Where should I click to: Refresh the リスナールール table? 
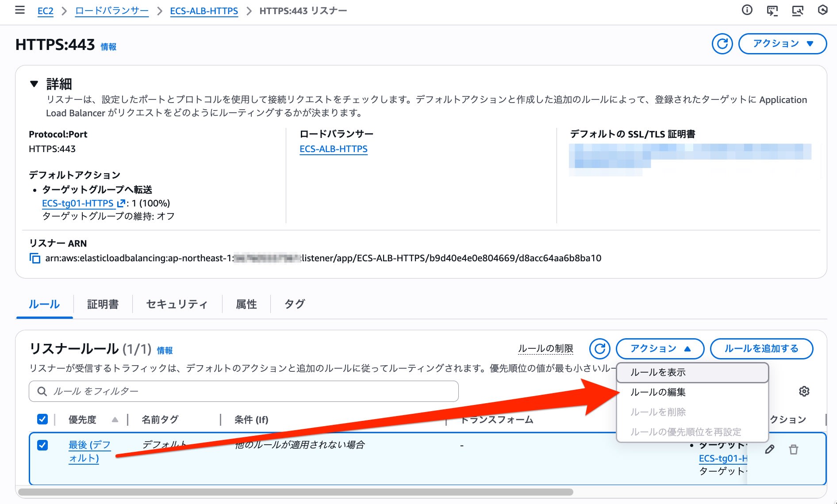click(600, 349)
